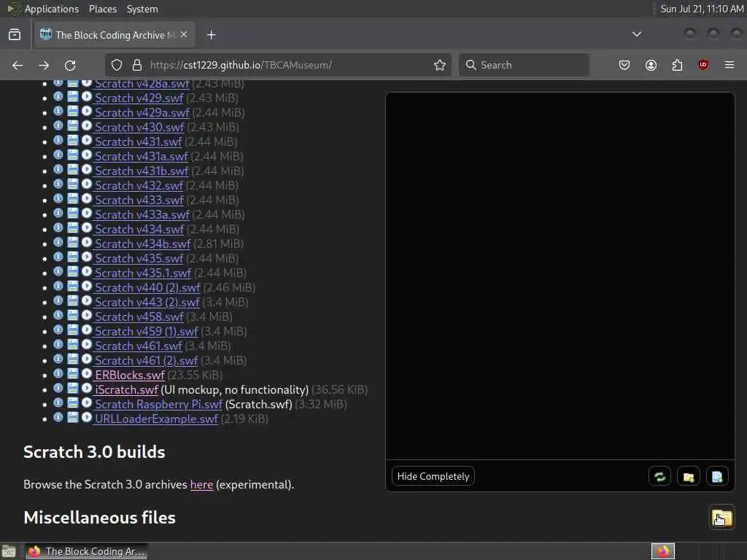Click the save disk icon for Scratch v431a.swf

point(72,155)
